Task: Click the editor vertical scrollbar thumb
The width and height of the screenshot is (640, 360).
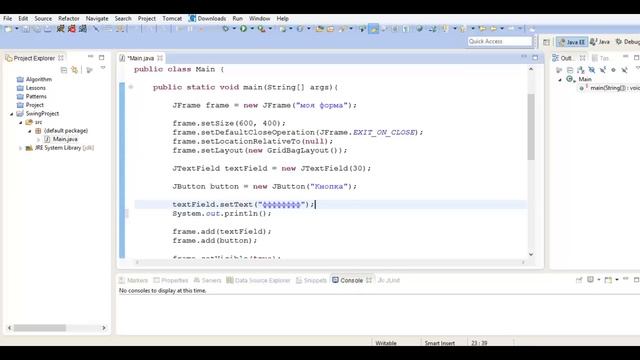Action: (x=531, y=127)
